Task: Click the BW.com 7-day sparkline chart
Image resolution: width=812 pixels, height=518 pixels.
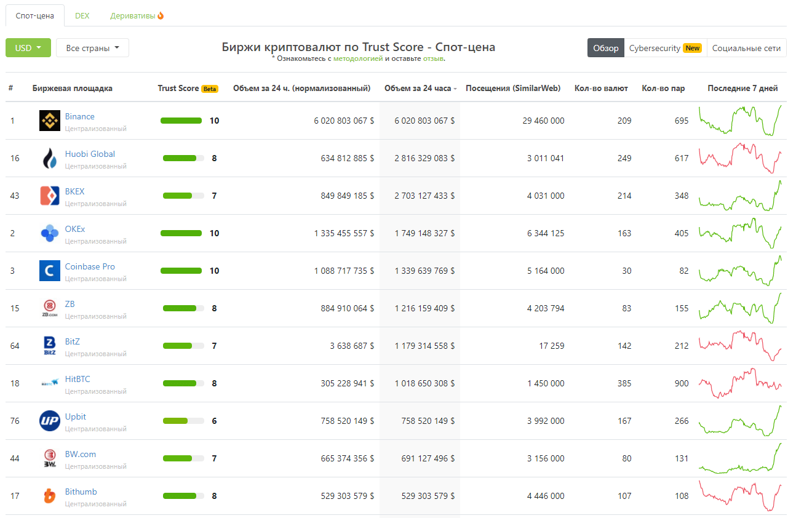Action: [x=740, y=458]
